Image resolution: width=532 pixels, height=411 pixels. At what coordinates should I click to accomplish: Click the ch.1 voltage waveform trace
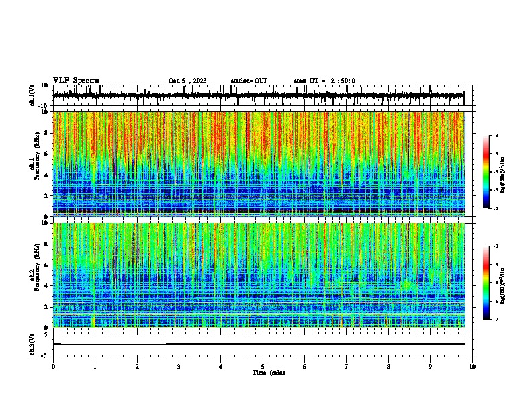[x=259, y=95]
